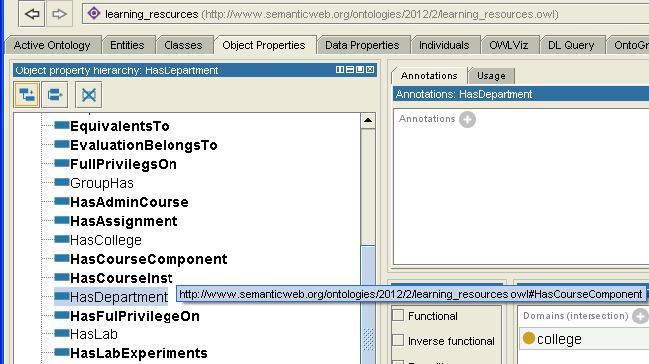Select GroupHas property
649x364 pixels.
pos(102,183)
